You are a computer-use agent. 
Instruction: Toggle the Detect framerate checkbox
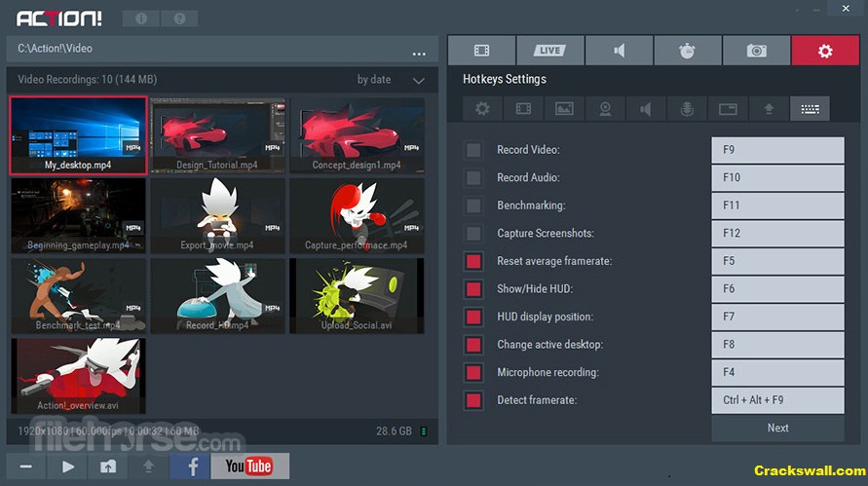473,400
